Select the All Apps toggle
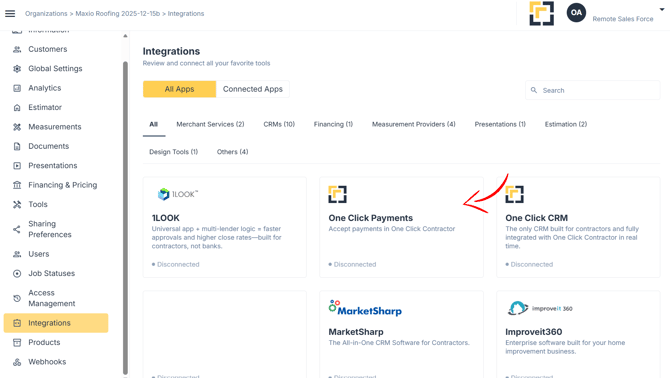Image resolution: width=670 pixels, height=378 pixels. [x=179, y=89]
